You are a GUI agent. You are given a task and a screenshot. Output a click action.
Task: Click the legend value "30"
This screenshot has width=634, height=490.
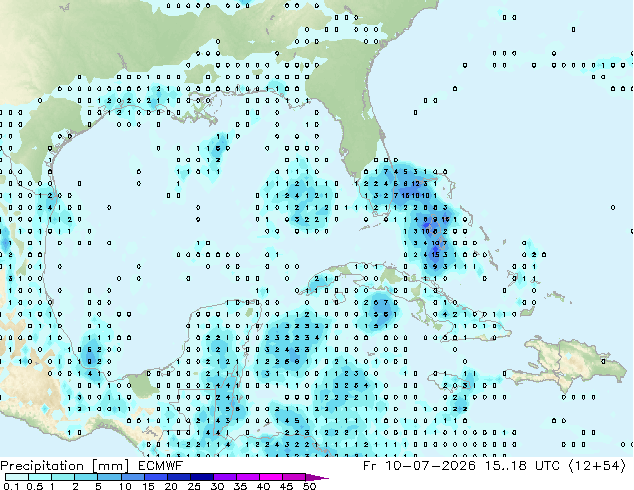[x=217, y=486]
